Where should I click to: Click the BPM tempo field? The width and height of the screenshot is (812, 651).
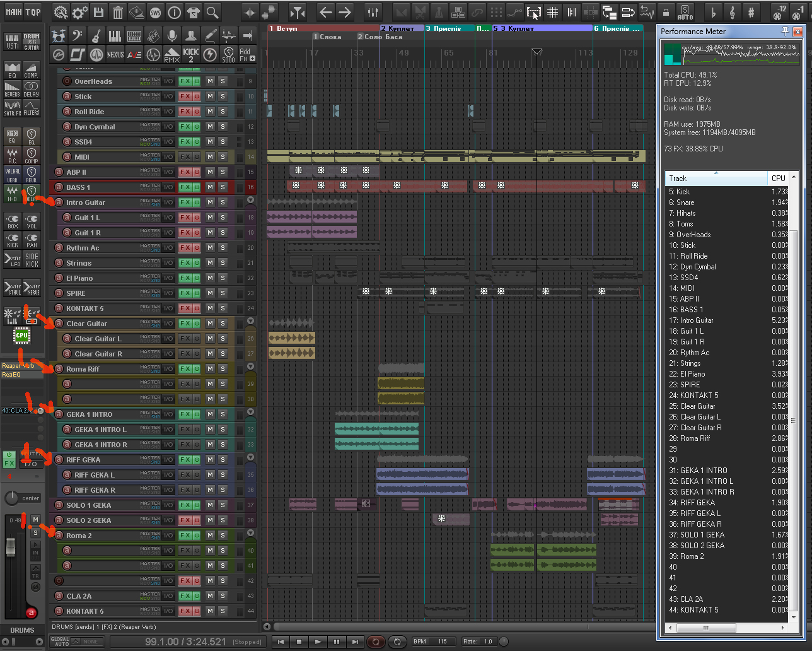coord(443,642)
